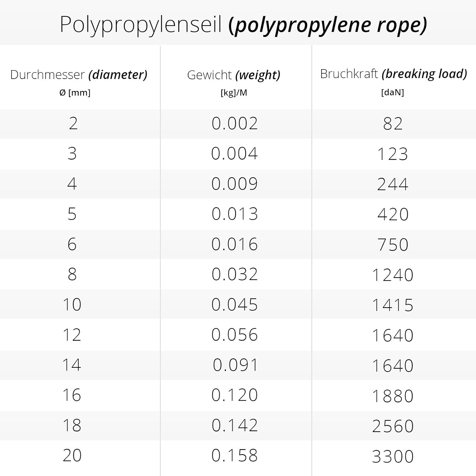
Task: Select the Bruchkraft (breaking load) column header
Action: pos(393,74)
